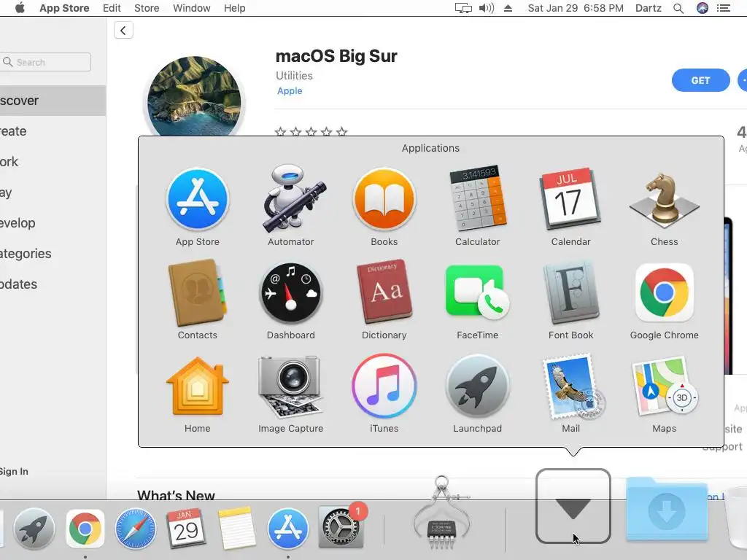Click the Siri icon in menu bar

[703, 8]
